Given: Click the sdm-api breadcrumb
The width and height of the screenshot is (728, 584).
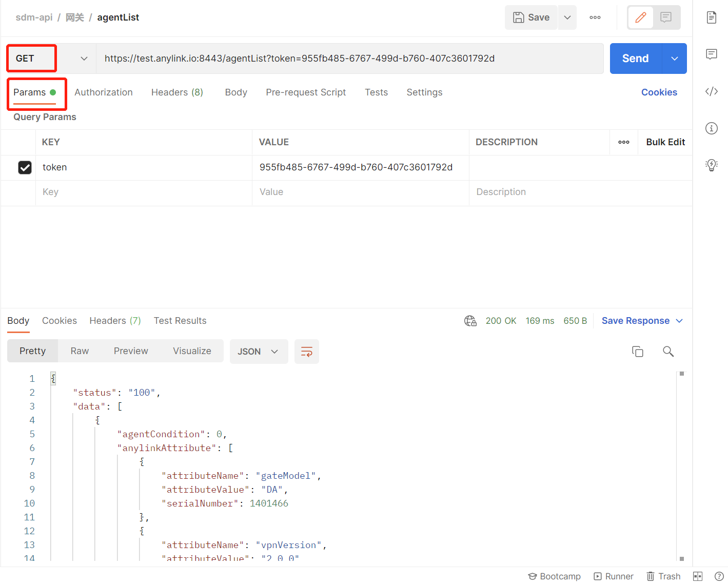Looking at the screenshot, I should (34, 17).
